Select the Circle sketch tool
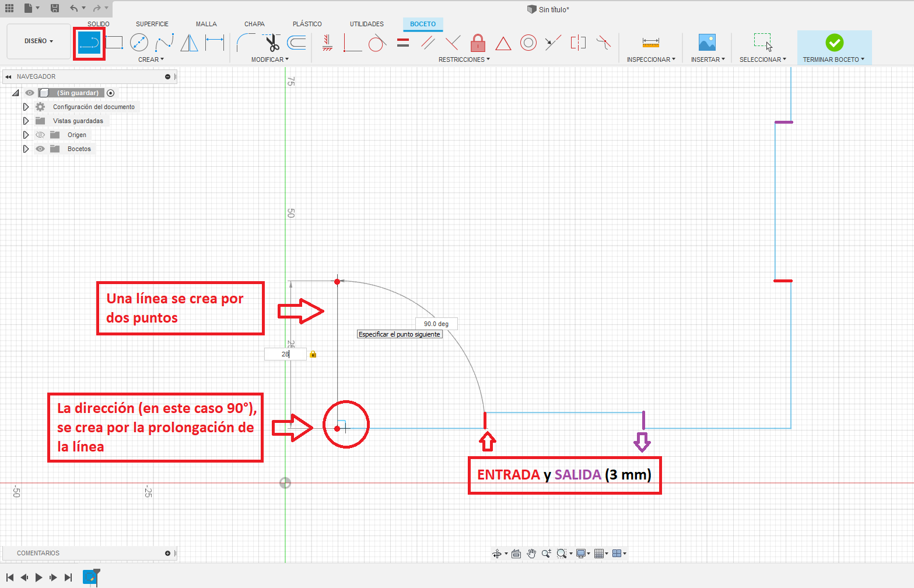 (x=139, y=43)
